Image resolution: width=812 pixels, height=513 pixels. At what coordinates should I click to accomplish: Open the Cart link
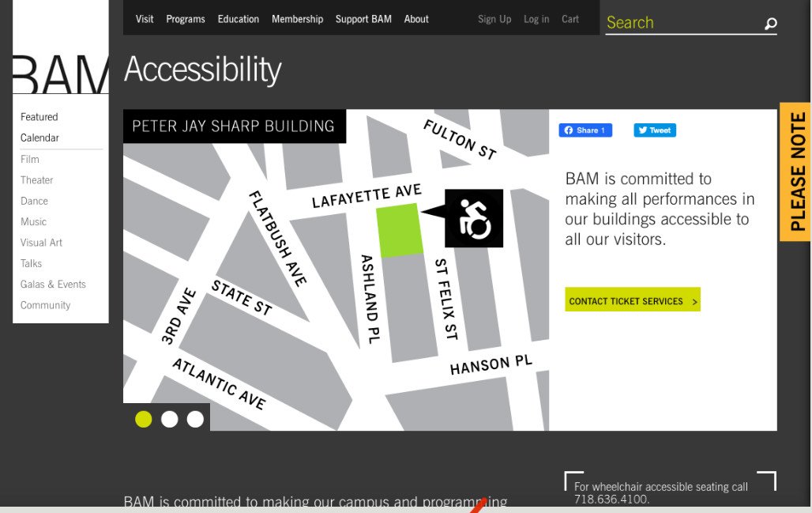(570, 19)
